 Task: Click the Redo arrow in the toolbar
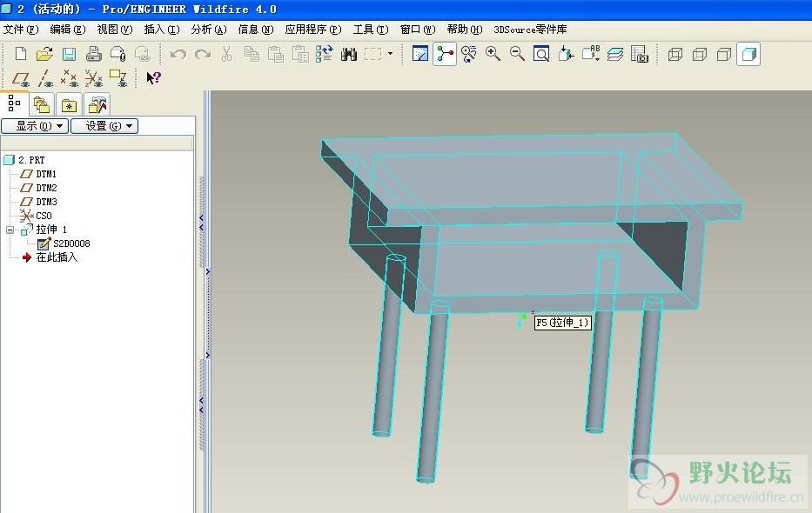pyautogui.click(x=203, y=54)
